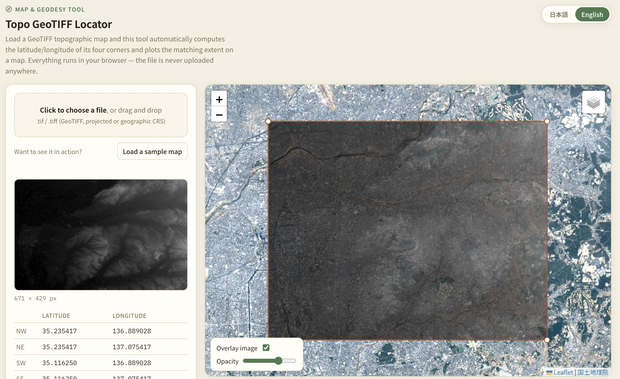Select the northwest corner handle of overlay
Image resolution: width=620 pixels, height=379 pixels.
tap(268, 121)
